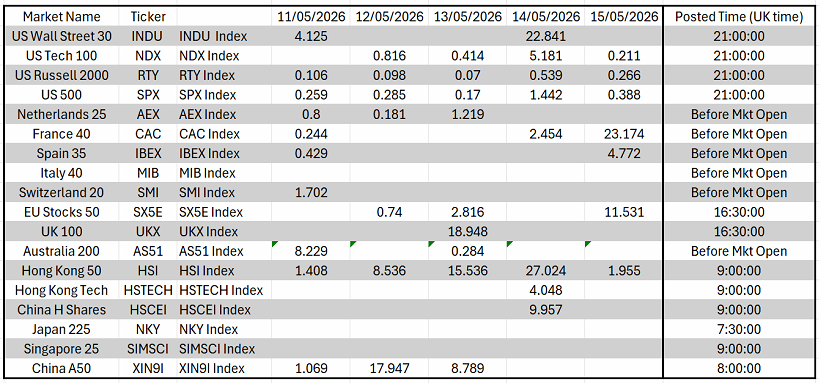The height and width of the screenshot is (383, 819).
Task: Select the value 0.284 in AS51 row
Action: pyautogui.click(x=467, y=251)
